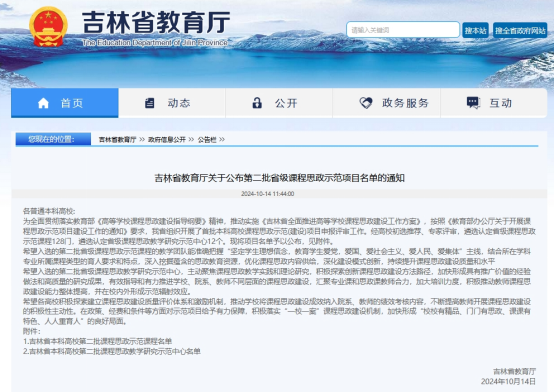Open attachment 2 教学研究示范中心名单 link
554x392 pixels.
tap(112, 351)
